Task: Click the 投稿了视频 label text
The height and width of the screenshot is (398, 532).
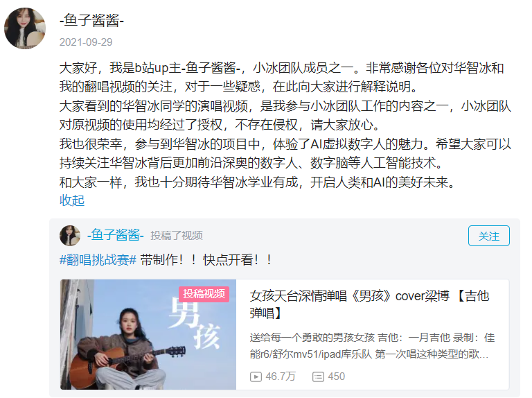Action: pyautogui.click(x=177, y=235)
